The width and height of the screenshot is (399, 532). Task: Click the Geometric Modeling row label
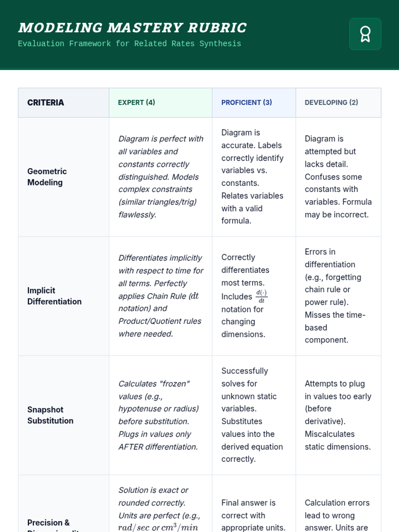[47, 177]
